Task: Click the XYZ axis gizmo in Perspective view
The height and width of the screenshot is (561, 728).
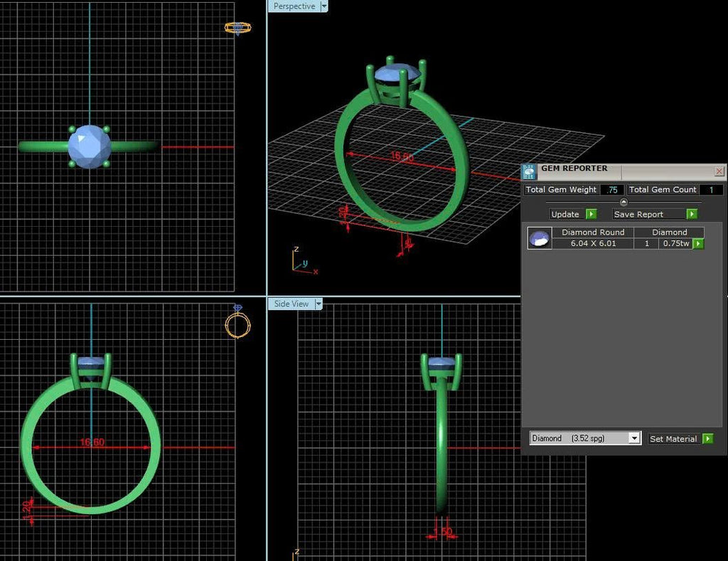Action: click(x=304, y=261)
